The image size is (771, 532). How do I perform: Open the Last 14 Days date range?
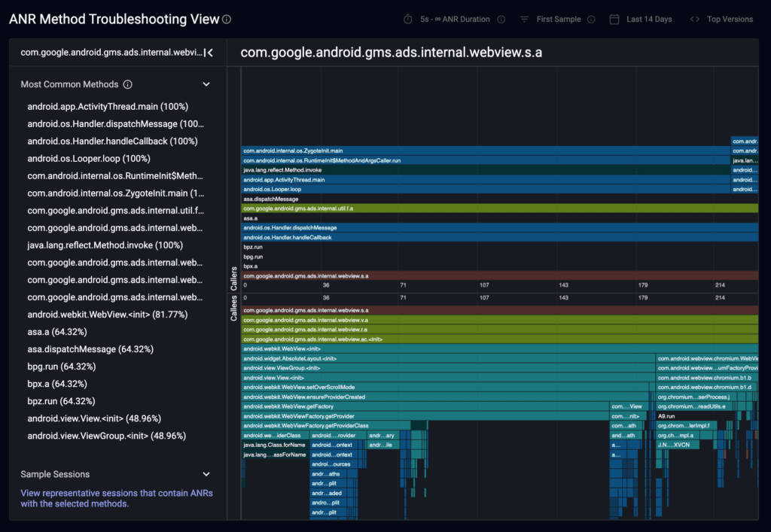648,20
